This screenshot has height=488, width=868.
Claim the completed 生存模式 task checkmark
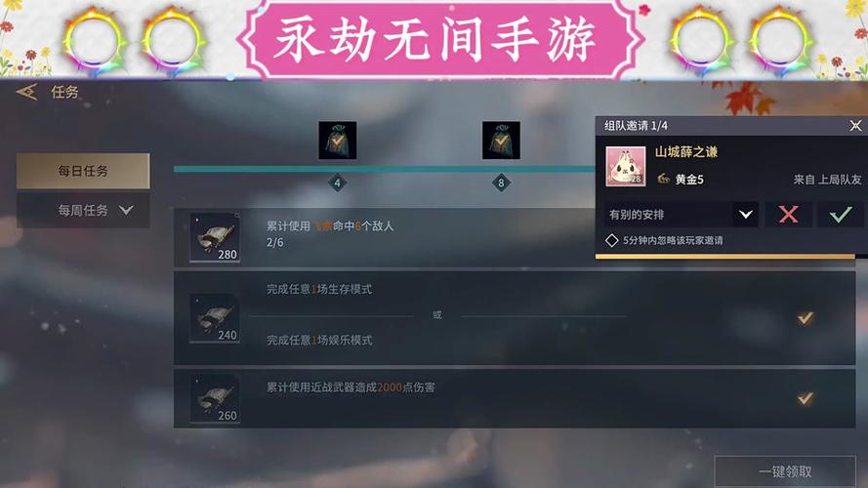[805, 317]
